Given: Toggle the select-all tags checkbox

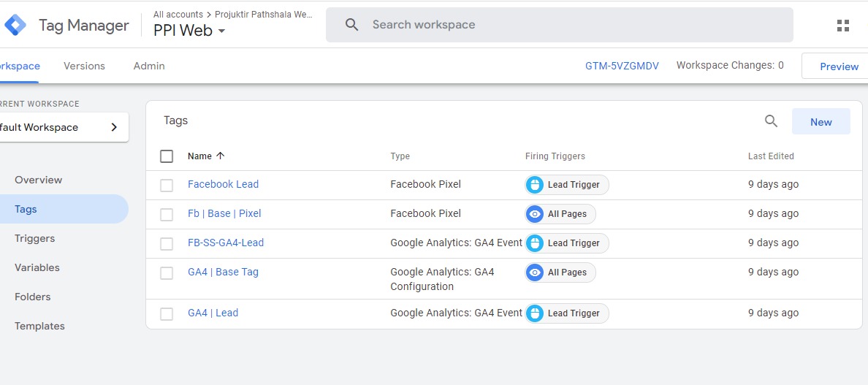Looking at the screenshot, I should coord(167,156).
